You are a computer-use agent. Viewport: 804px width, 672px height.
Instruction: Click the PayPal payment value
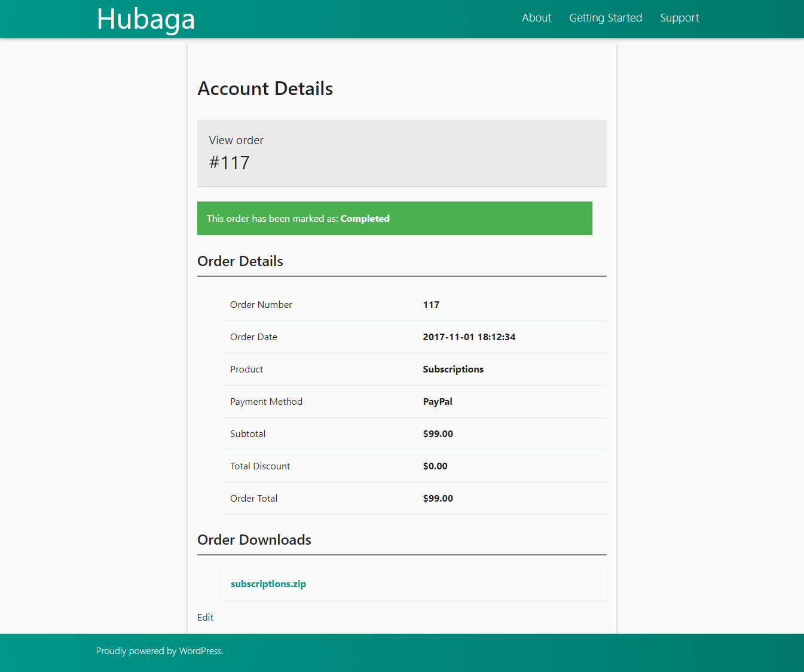coord(438,402)
